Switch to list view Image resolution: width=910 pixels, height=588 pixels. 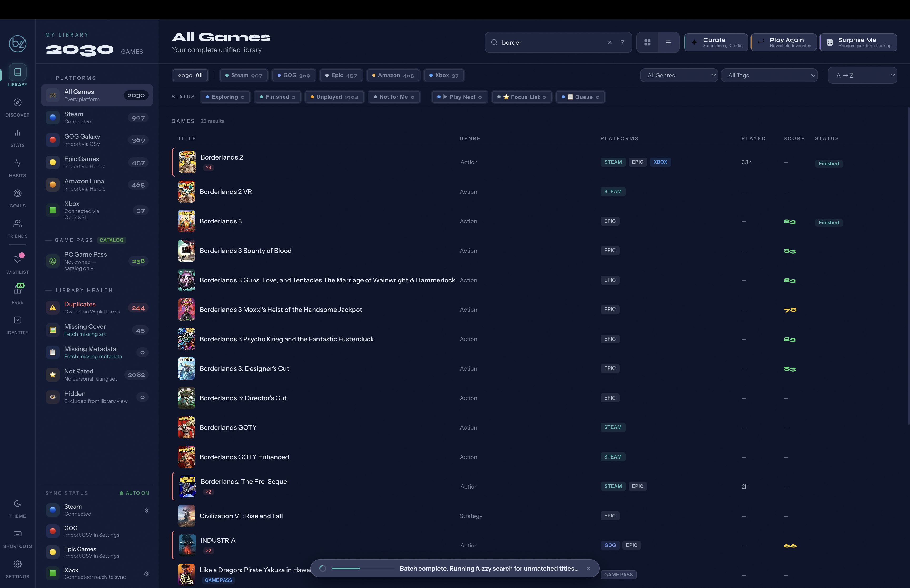coord(668,42)
